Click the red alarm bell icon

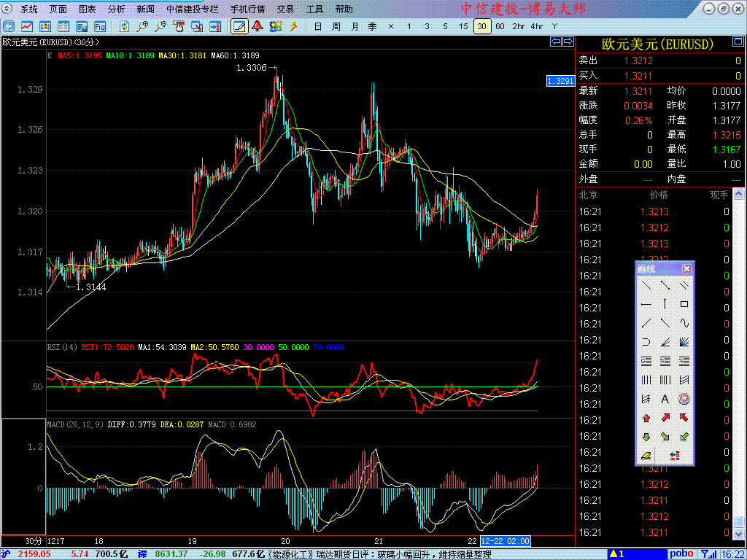[258, 26]
